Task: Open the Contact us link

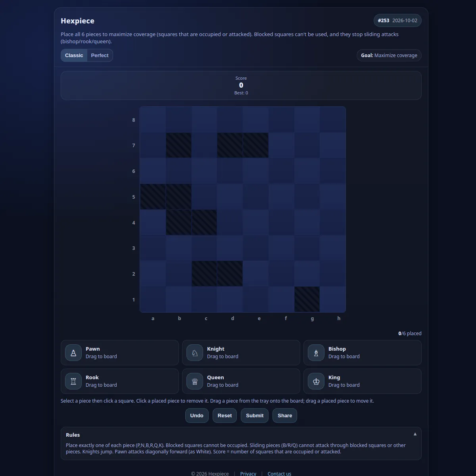Action: point(279,474)
